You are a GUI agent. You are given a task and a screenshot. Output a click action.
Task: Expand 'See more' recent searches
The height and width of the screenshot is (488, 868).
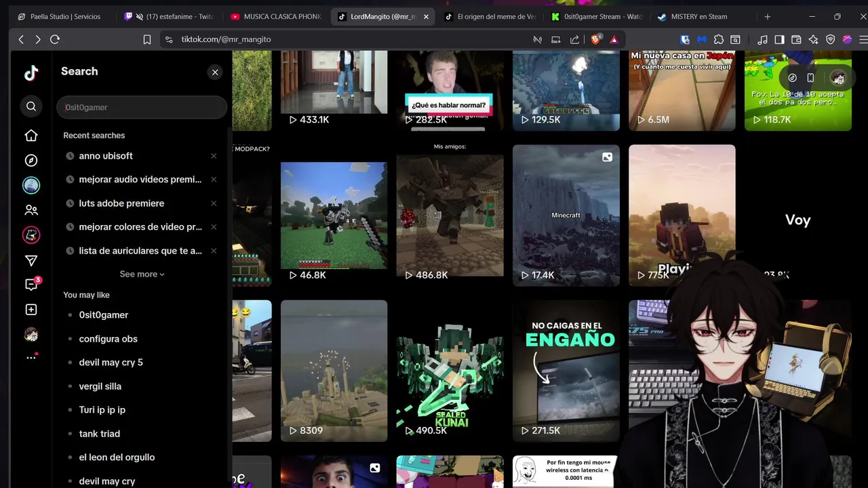pos(142,274)
